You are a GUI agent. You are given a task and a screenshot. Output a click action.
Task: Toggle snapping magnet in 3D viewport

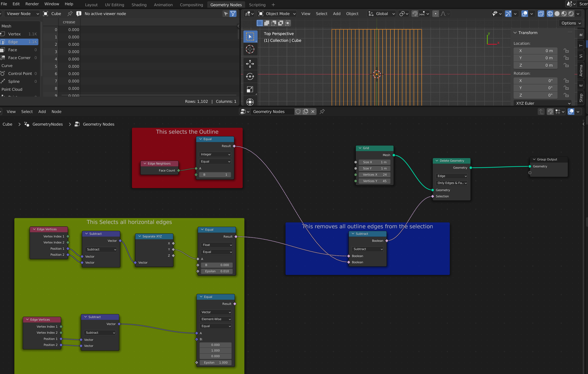coord(415,14)
